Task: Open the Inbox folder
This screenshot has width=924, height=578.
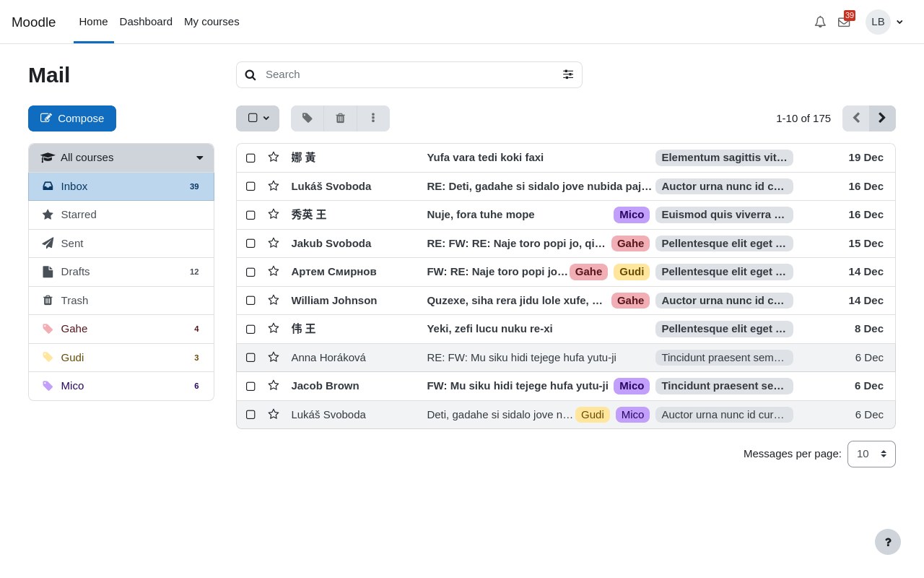Action: (121, 186)
